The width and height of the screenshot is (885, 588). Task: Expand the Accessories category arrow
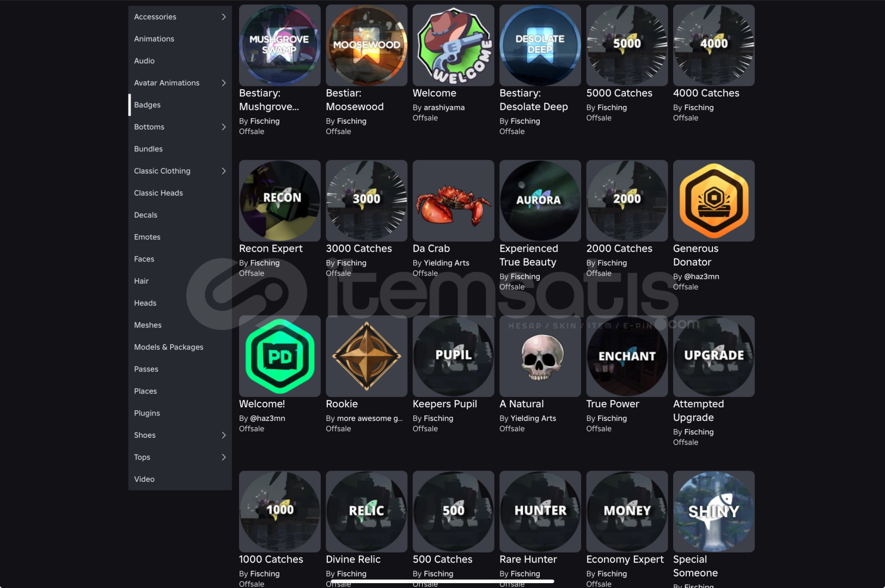[224, 17]
